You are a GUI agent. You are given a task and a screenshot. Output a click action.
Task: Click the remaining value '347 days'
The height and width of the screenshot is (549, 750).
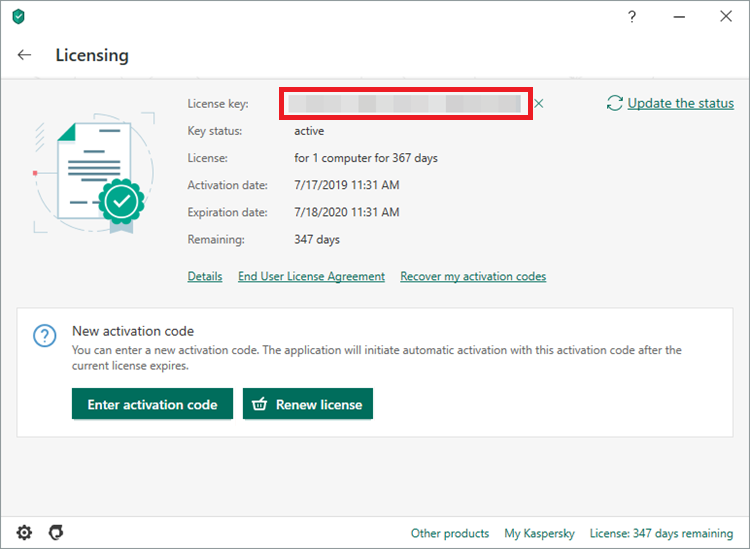tap(317, 240)
